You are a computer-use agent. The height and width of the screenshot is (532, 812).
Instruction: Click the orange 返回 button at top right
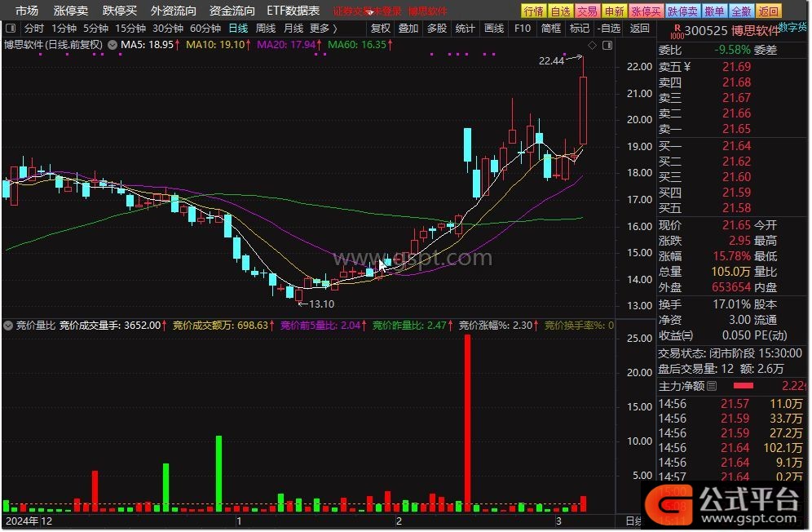click(769, 11)
